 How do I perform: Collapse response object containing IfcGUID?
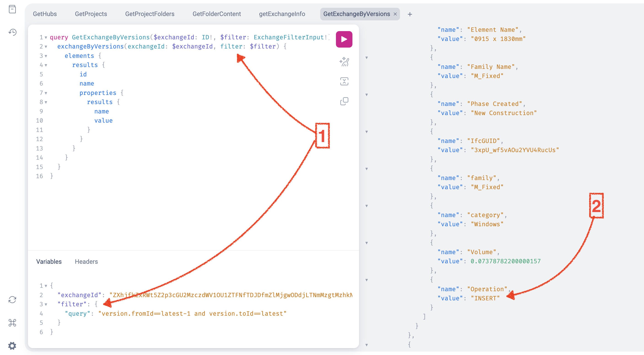click(367, 132)
